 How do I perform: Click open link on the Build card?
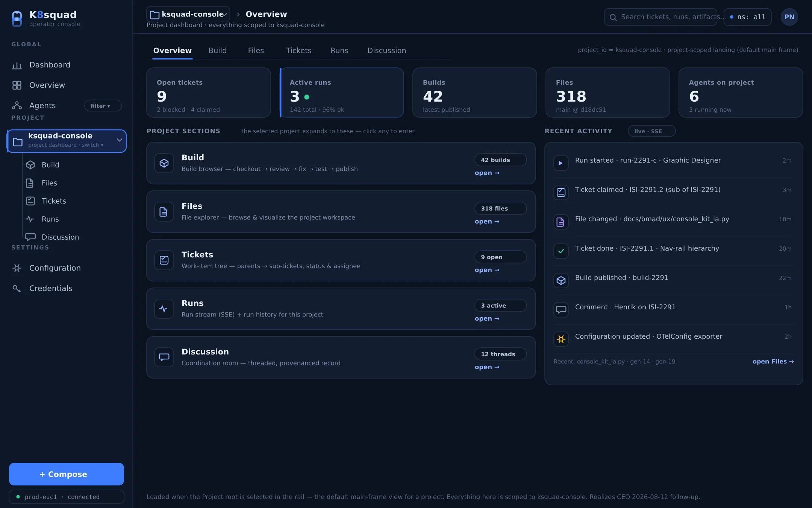point(487,173)
